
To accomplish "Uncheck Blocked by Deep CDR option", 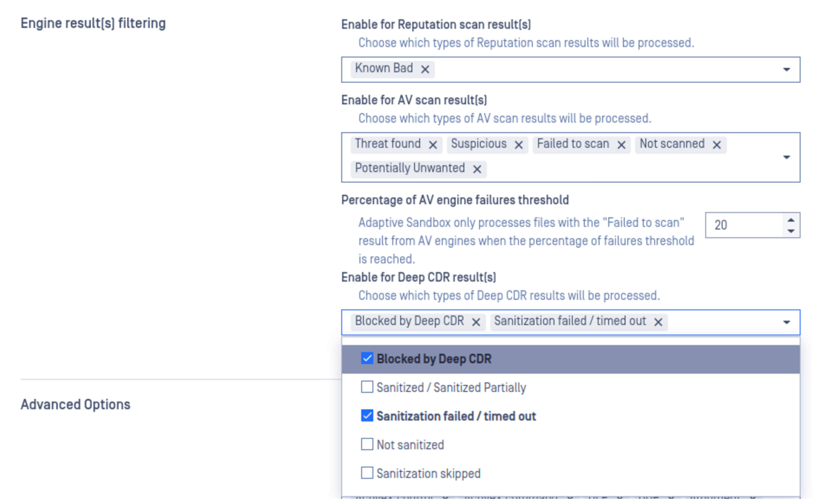I will click(367, 359).
